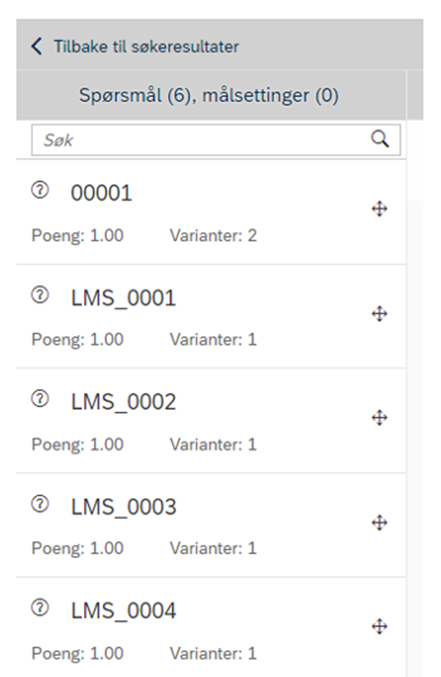Click the back chevron arrow icon

pos(37,46)
